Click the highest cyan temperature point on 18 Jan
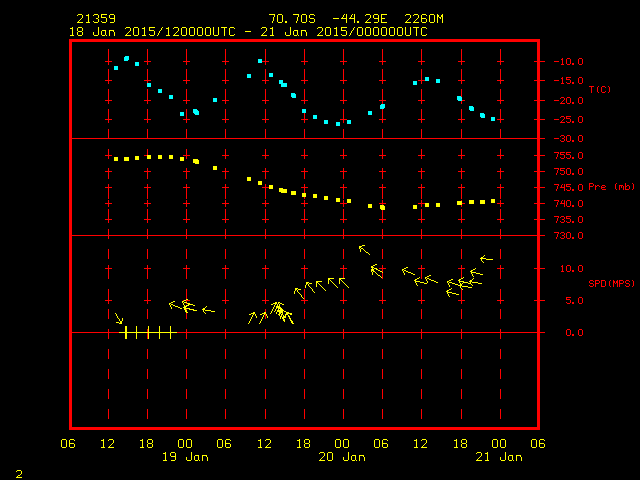The image size is (640, 480). [127, 59]
